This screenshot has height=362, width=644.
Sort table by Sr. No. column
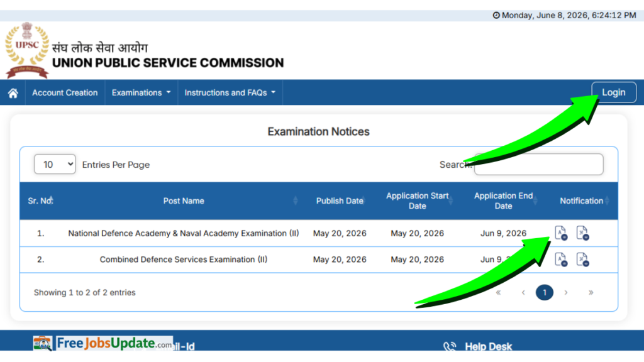tap(40, 200)
